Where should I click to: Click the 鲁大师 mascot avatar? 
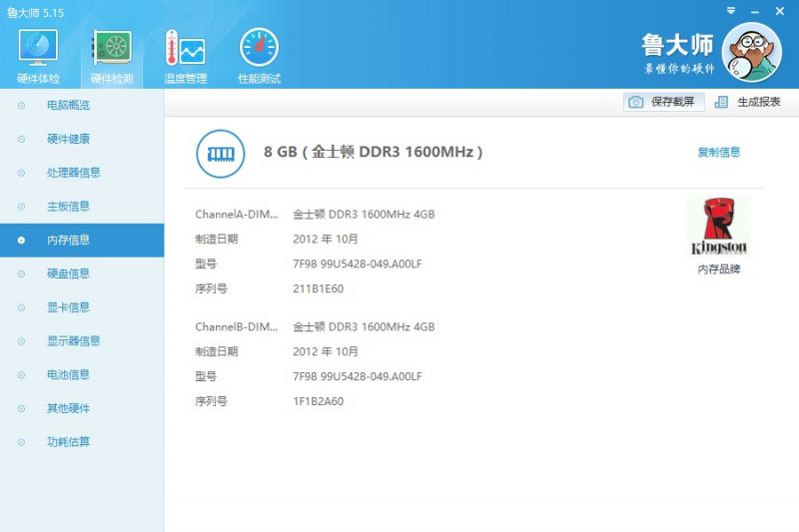point(752,53)
